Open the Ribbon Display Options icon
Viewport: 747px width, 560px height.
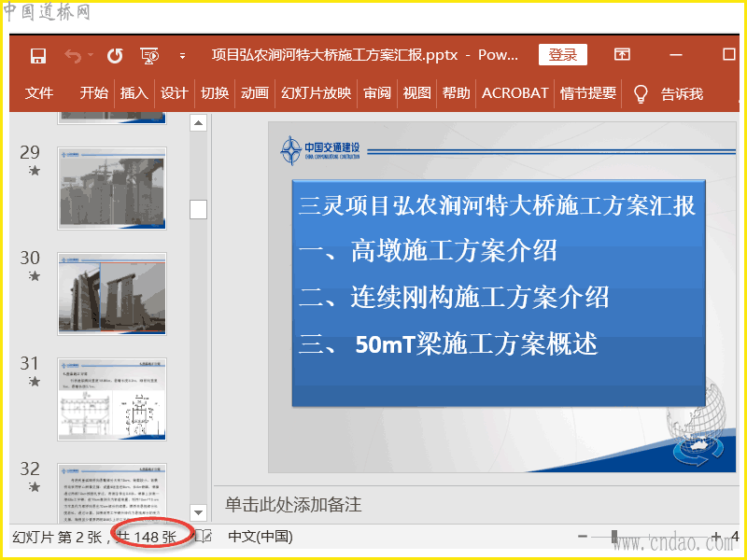point(622,54)
